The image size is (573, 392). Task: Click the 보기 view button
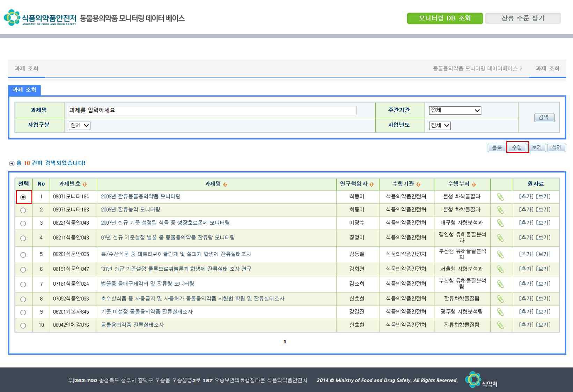pos(537,148)
